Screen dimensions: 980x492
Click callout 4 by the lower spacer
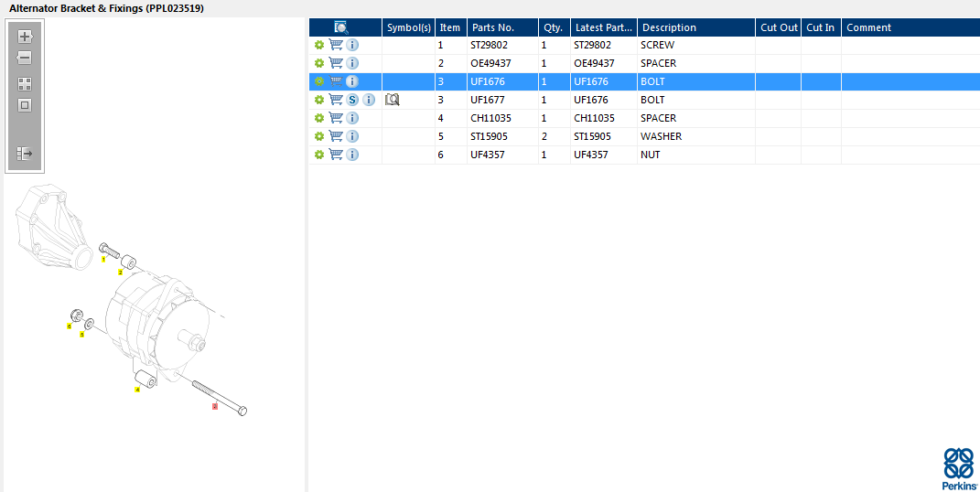(137, 390)
